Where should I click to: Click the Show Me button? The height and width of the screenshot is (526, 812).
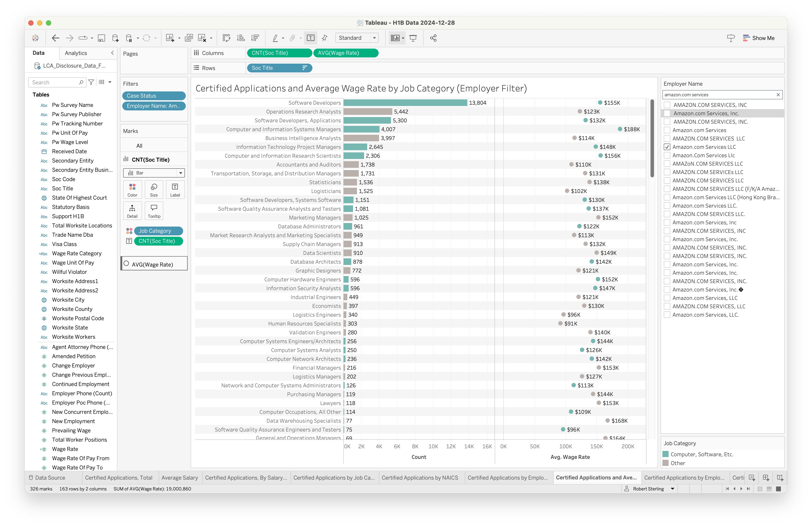759,38
